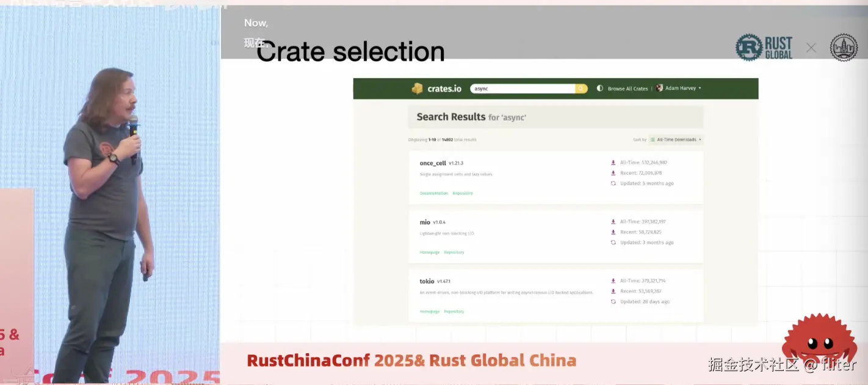Click 'Recent: 72,006,878' text
The height and width of the screenshot is (385, 868).
641,173
